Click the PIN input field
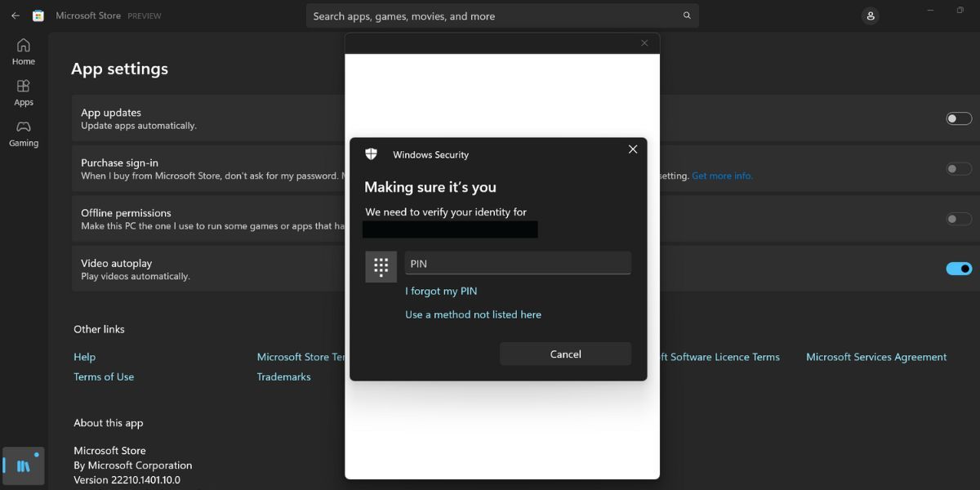980x490 pixels. [518, 263]
